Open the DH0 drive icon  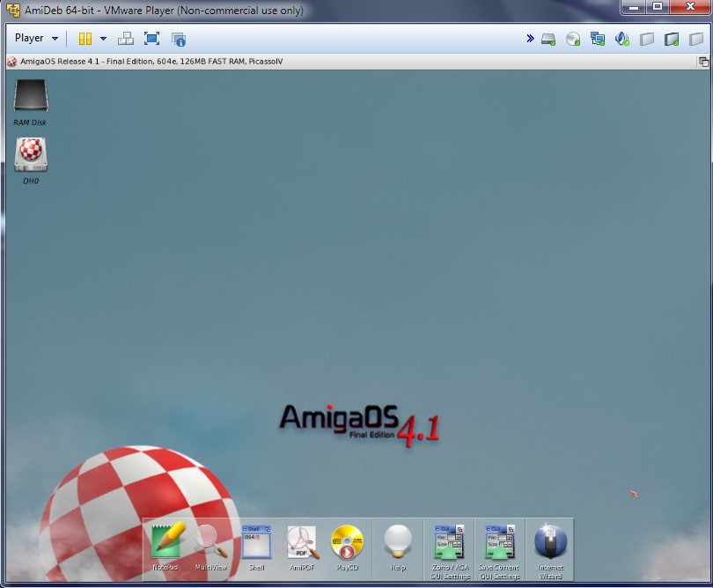[31, 155]
